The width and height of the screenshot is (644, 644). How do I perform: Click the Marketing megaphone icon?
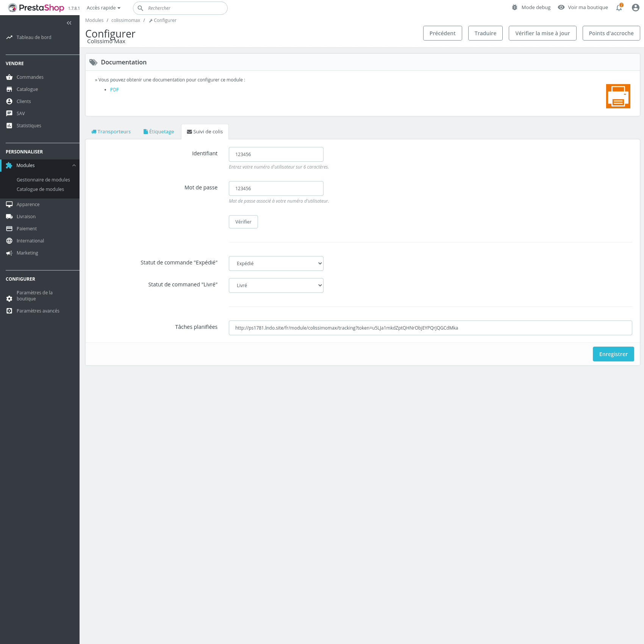coord(9,253)
